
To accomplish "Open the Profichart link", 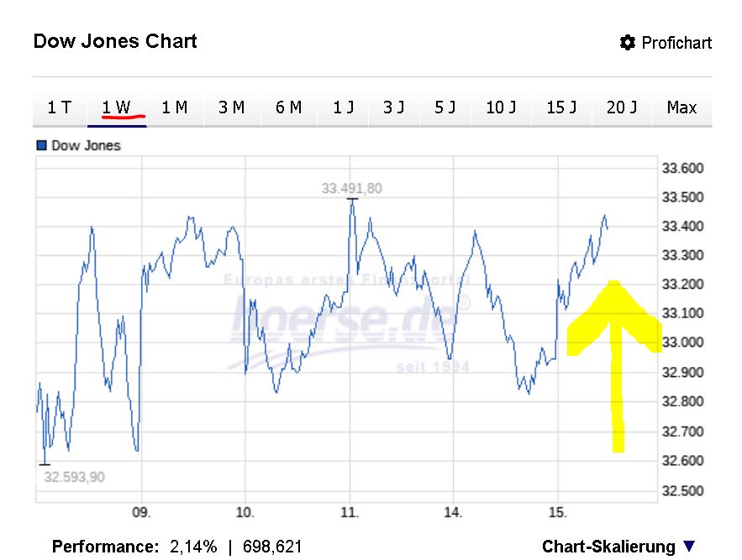I will (x=676, y=43).
